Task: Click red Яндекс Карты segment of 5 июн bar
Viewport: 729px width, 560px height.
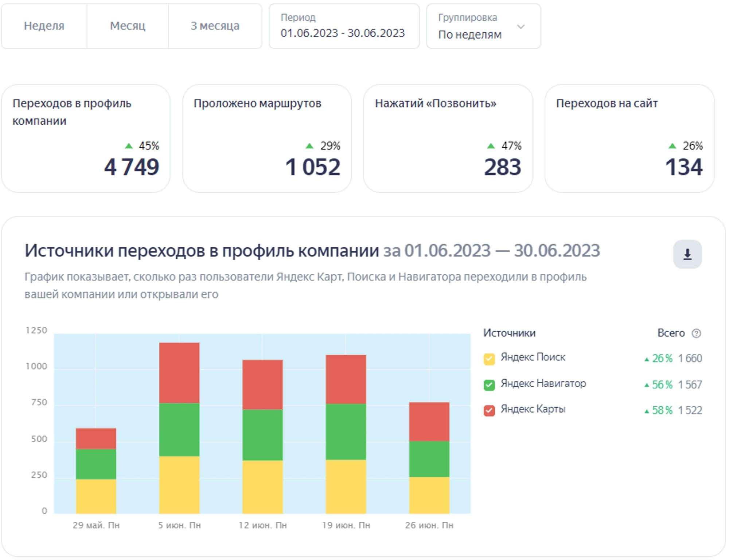Action: tap(179, 372)
